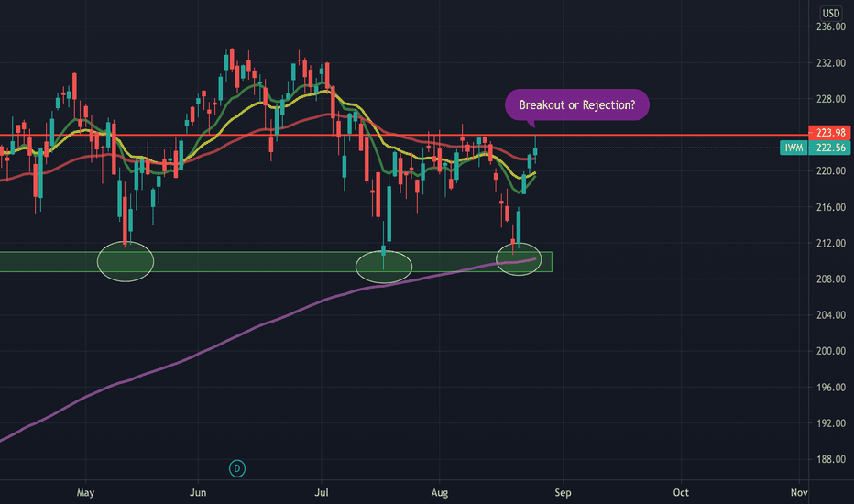Open the USD currency selector
854x504 pixels.
tap(830, 13)
